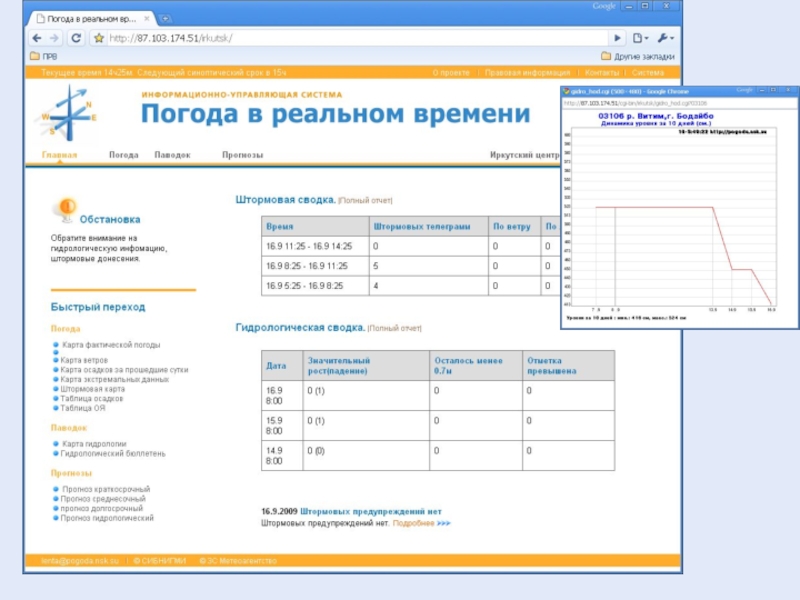Screen dimensions: 800x600
Task: Click the chart title 03106 р. Витим, г. Бодайбо
Action: coord(656,116)
